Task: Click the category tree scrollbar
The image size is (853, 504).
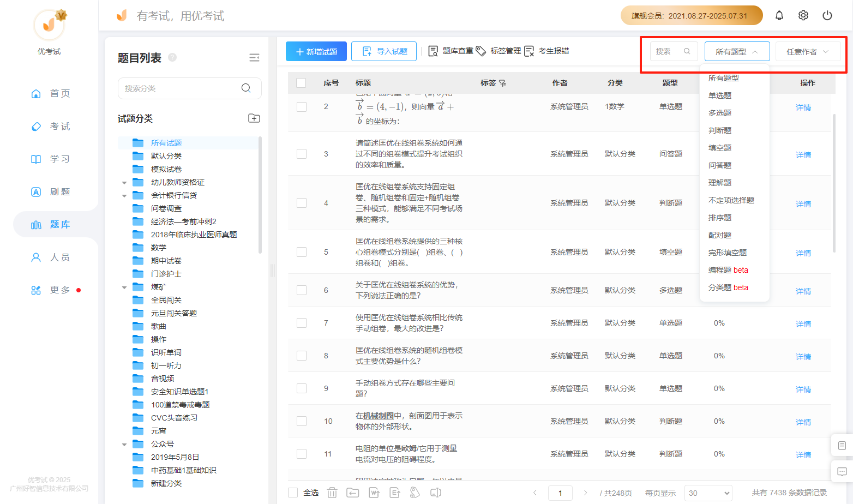Action: click(x=260, y=195)
